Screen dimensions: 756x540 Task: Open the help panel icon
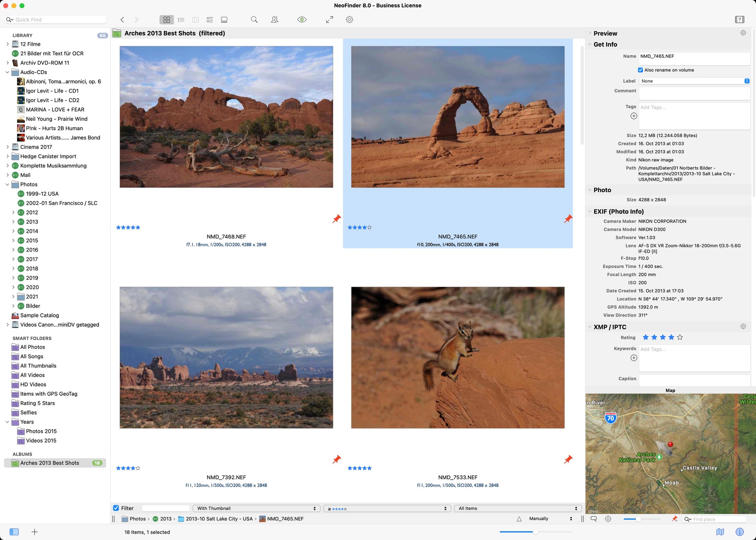pyautogui.click(x=739, y=20)
